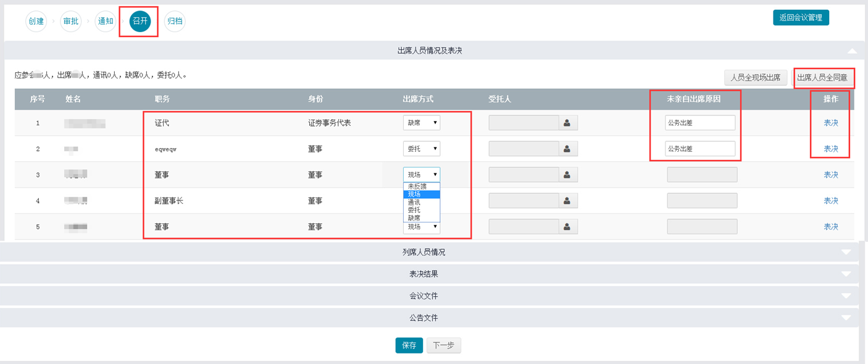Click 表决 link in row 2
868x364 pixels.
[831, 149]
